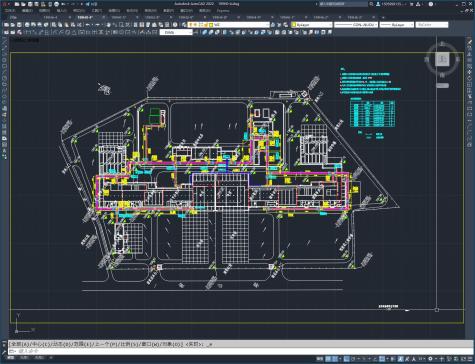This screenshot has height=364, width=475.
Task: Click Help at end of Standard toolbar
Action: (175, 25)
